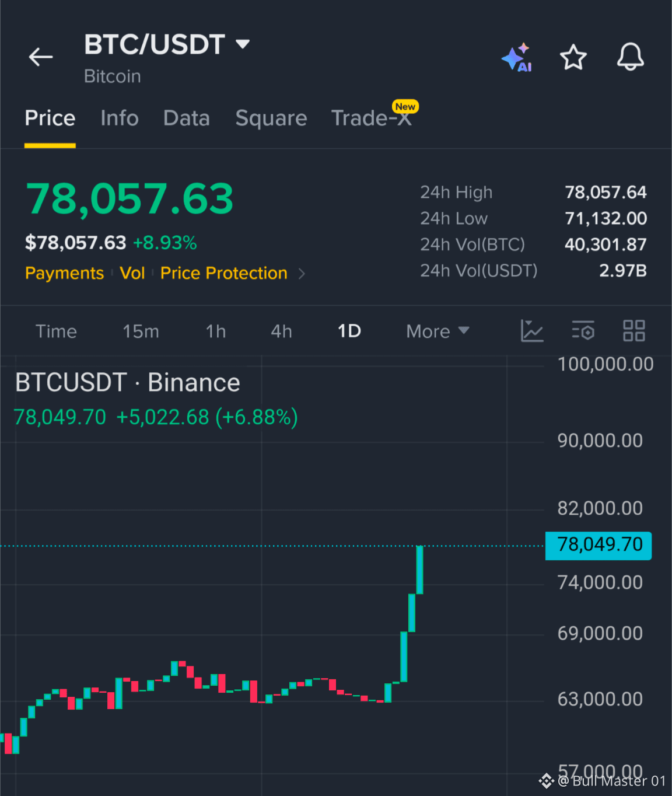
Task: Tap the large 78,057.63 price
Action: 129,199
